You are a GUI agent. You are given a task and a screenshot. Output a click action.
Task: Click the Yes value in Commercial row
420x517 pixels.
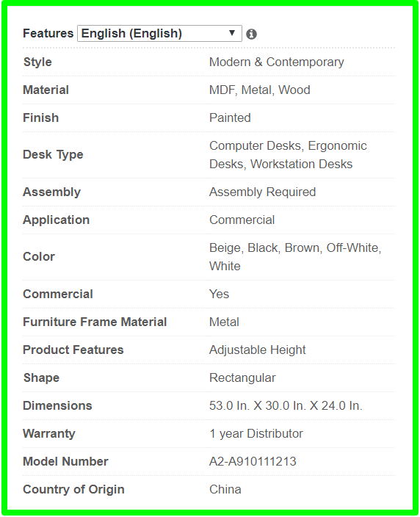220,294
